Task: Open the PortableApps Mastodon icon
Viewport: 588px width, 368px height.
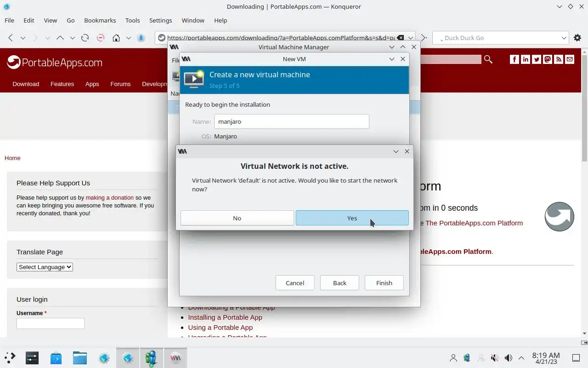Action: [x=548, y=59]
